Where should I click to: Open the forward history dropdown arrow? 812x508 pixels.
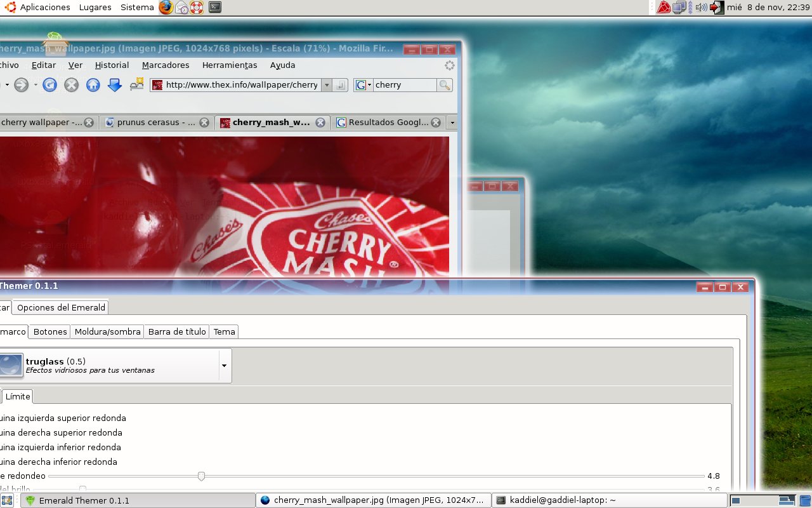pyautogui.click(x=36, y=84)
